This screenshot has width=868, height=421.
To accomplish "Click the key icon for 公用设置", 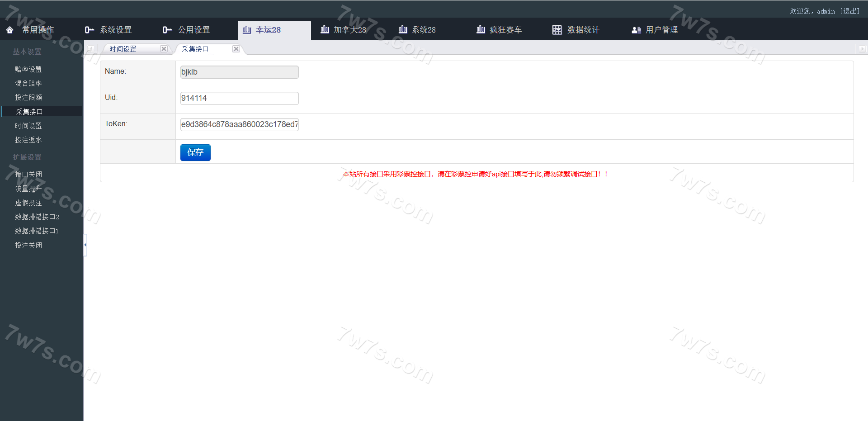I will click(167, 30).
